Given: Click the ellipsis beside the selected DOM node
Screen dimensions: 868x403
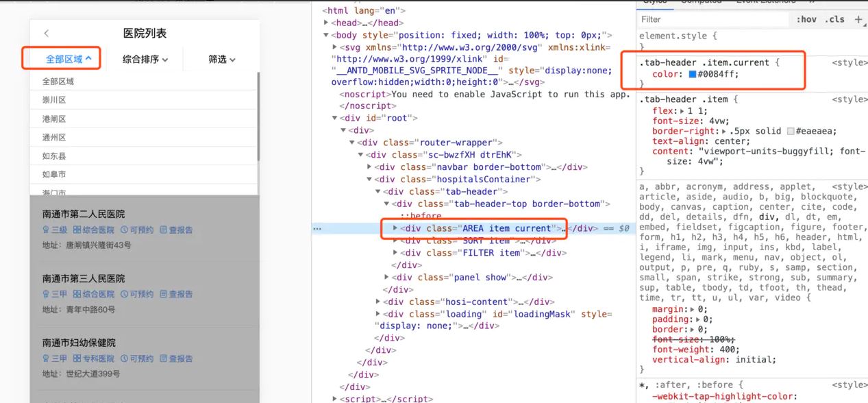Looking at the screenshot, I should pos(317,228).
